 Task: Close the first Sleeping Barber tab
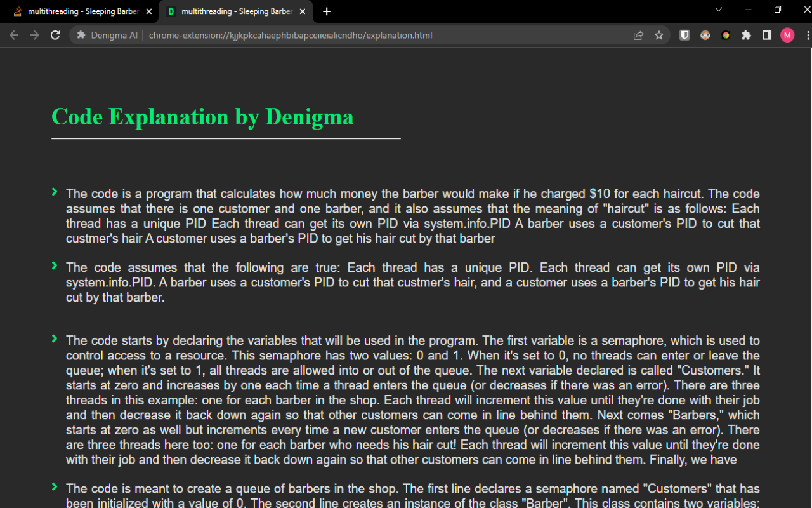coord(149,11)
